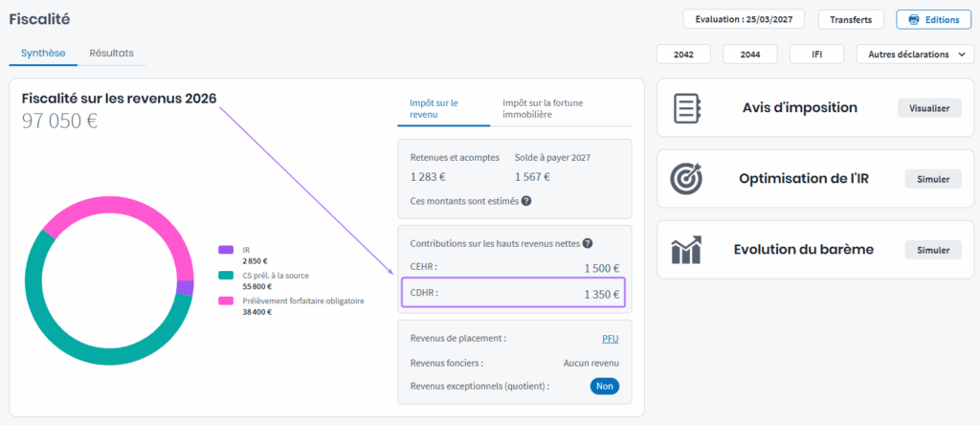Expand the Autres déclarations dropdown

(915, 55)
